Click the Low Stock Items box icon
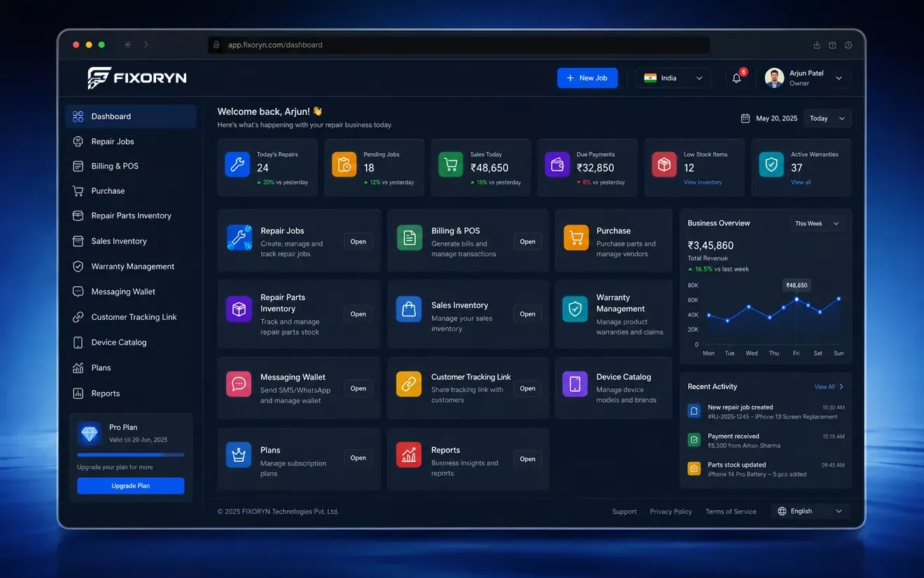924x578 pixels. [x=664, y=165]
